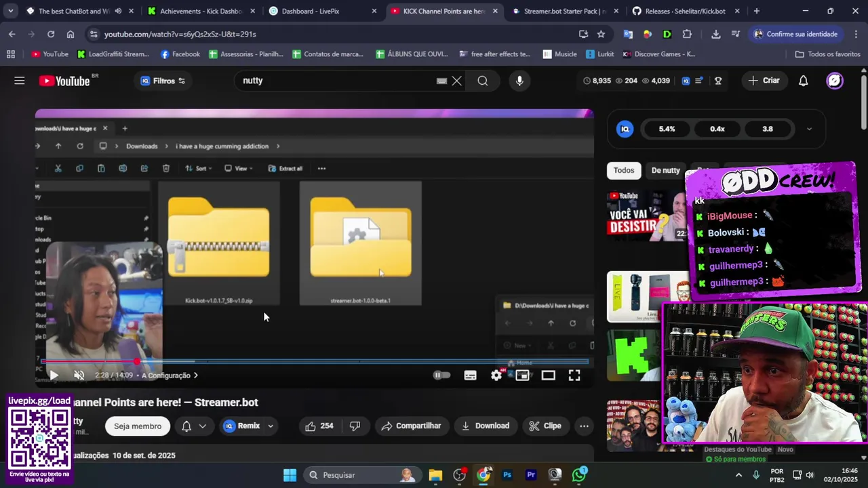
Task: Open the Chrome downloads icon
Action: 716,34
